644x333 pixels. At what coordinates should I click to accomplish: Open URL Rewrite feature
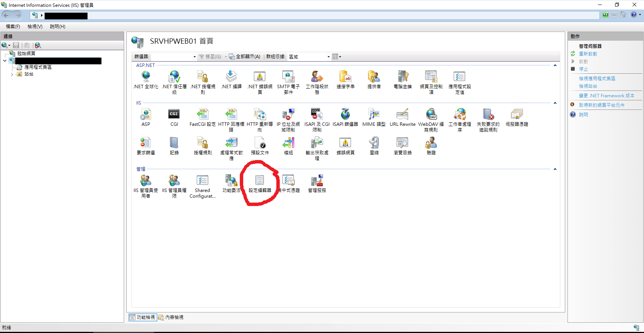click(x=403, y=117)
